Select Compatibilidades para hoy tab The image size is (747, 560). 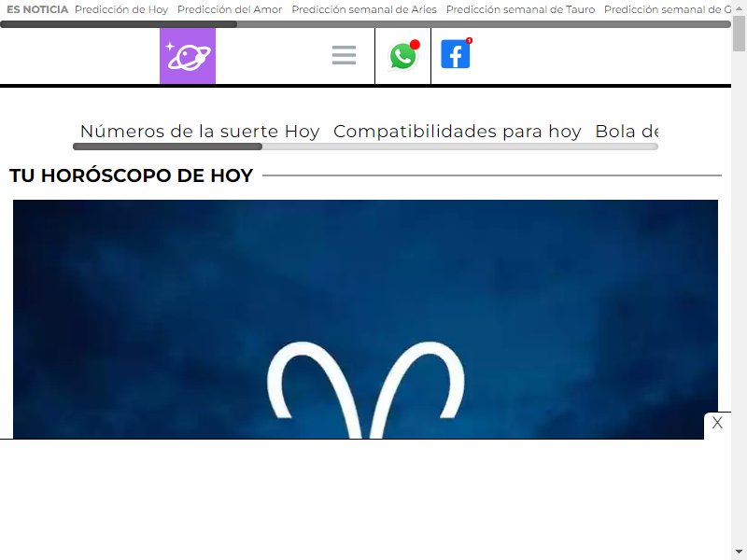458,131
